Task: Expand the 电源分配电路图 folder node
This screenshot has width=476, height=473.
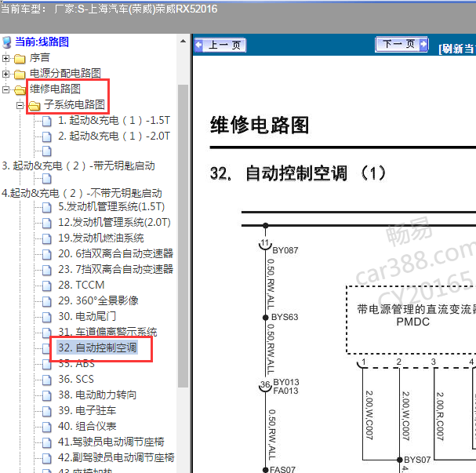Action: point(5,74)
